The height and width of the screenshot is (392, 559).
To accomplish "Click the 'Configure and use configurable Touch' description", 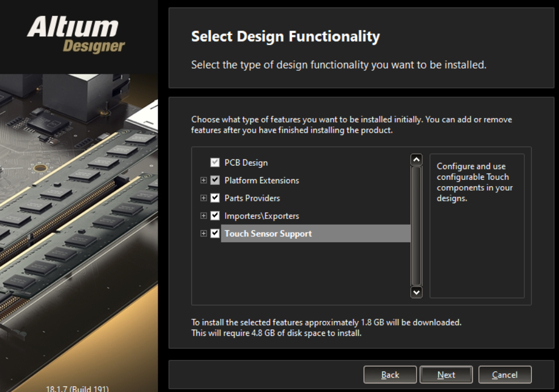I will pyautogui.click(x=474, y=182).
